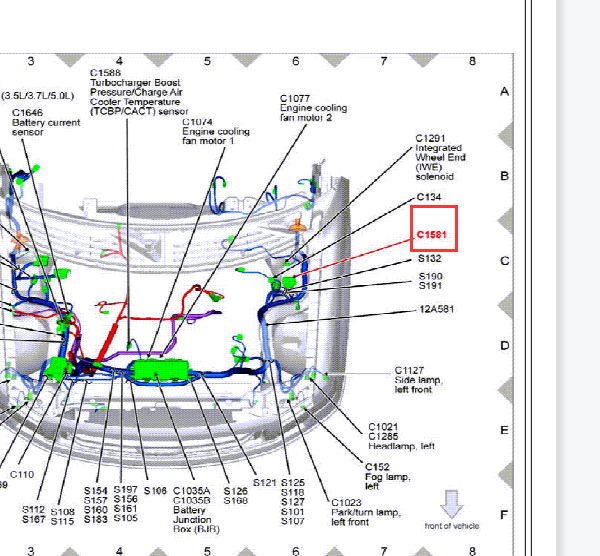
Task: Select the S106 splice label
Action: click(x=155, y=491)
